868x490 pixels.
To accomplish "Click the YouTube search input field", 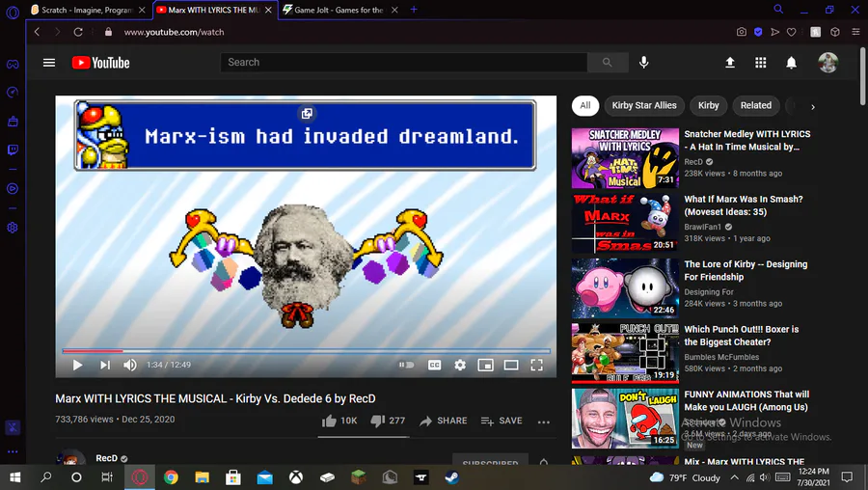I will (403, 63).
